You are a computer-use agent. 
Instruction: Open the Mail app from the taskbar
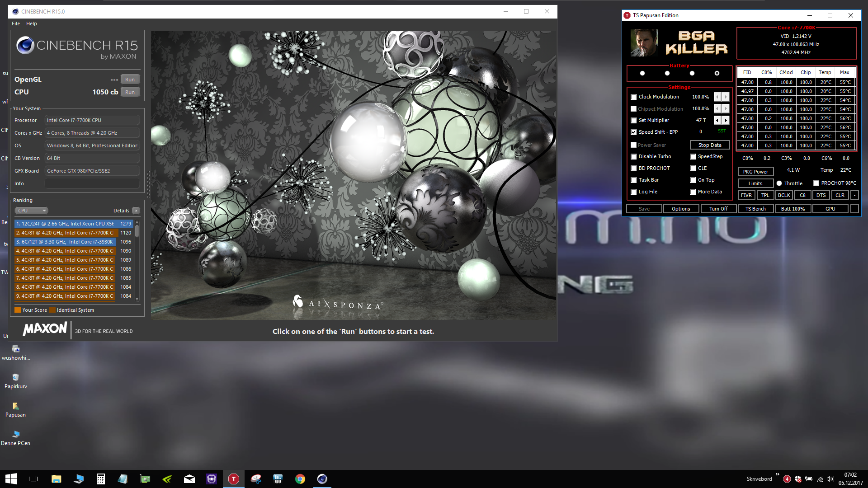click(189, 479)
